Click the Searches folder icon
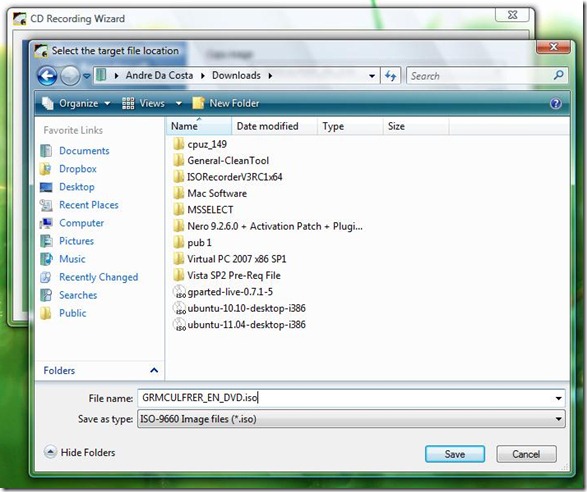587x492 pixels. point(46,295)
